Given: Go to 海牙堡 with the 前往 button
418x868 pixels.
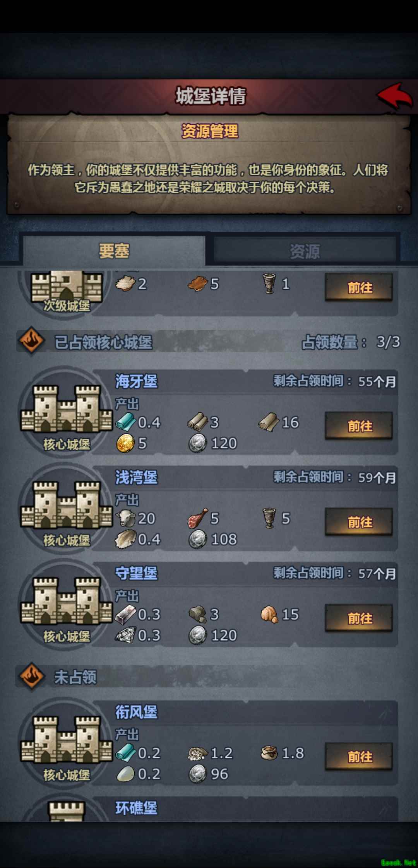Looking at the screenshot, I should click(359, 426).
